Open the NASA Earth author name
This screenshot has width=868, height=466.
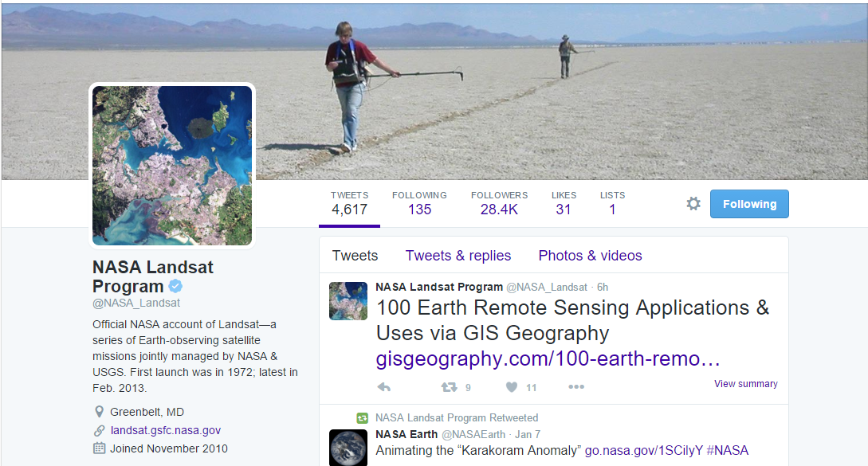tap(407, 434)
